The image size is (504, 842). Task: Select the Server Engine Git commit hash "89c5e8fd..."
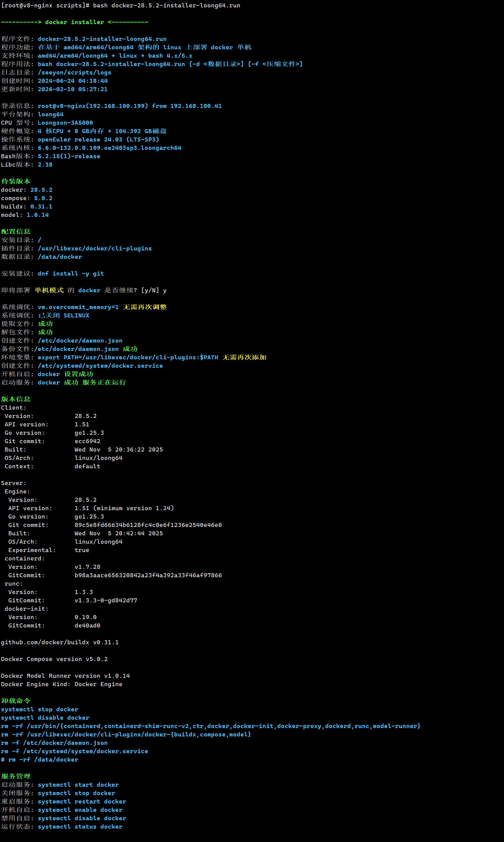(x=148, y=525)
